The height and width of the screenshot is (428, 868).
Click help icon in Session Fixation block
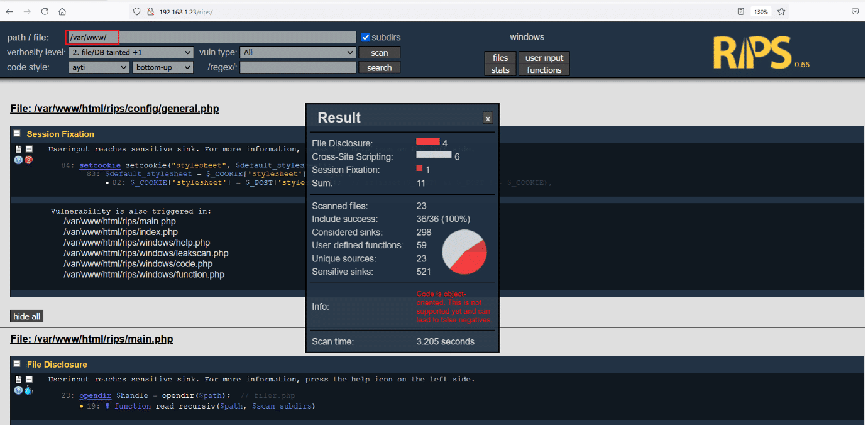click(x=18, y=160)
